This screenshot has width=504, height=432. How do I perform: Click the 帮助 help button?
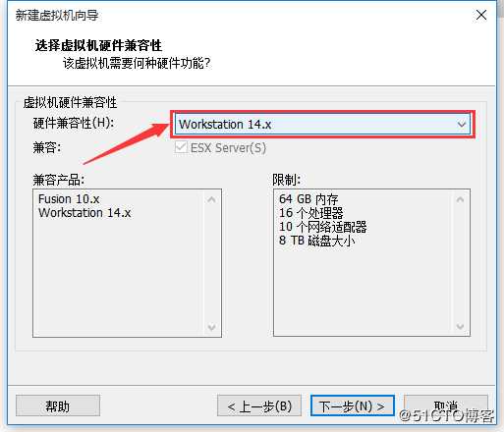(x=58, y=405)
